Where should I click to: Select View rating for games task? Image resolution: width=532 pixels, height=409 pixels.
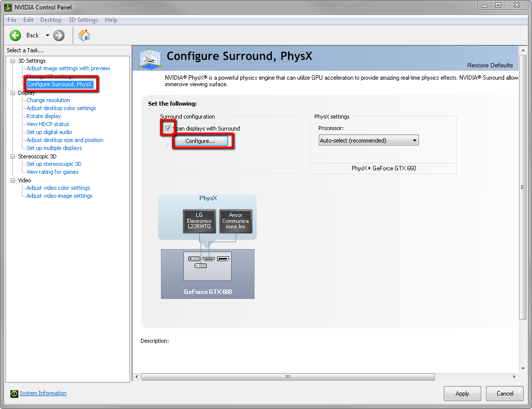point(53,172)
